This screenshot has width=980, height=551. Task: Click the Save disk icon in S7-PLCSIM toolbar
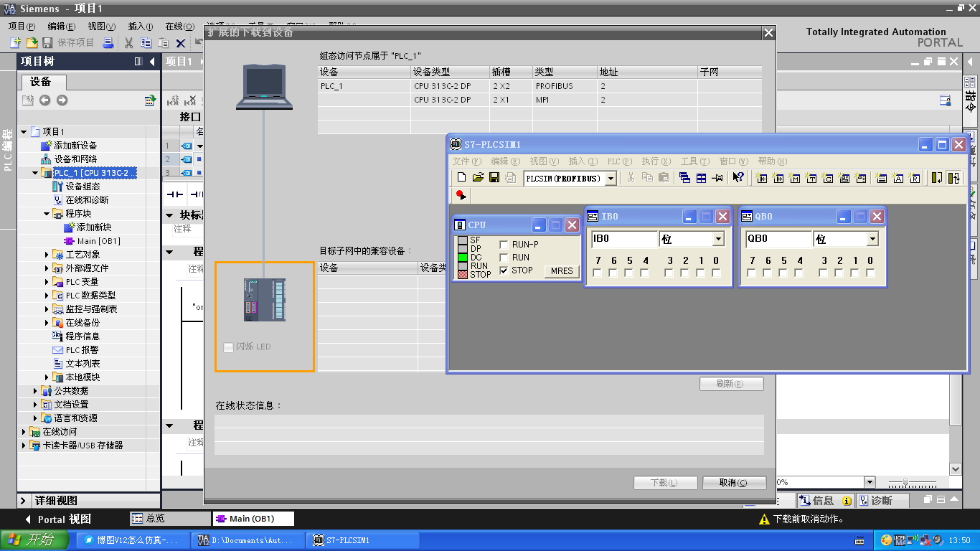pyautogui.click(x=494, y=178)
